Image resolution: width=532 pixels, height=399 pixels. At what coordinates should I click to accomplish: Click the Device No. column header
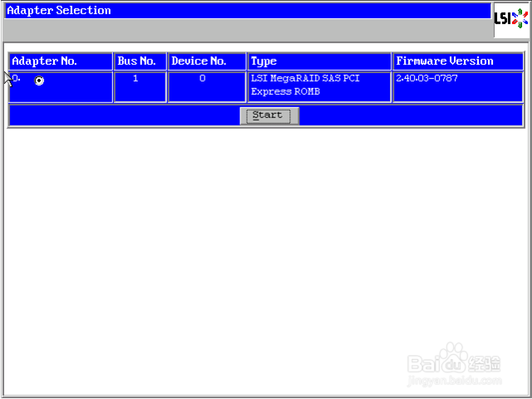207,62
